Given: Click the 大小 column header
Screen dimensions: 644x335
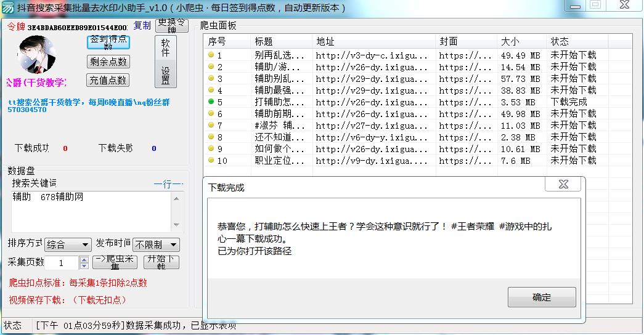Looking at the screenshot, I should pyautogui.click(x=521, y=41).
